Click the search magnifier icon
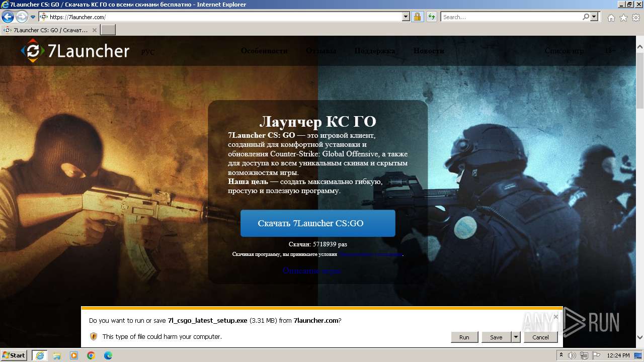 coord(586,17)
